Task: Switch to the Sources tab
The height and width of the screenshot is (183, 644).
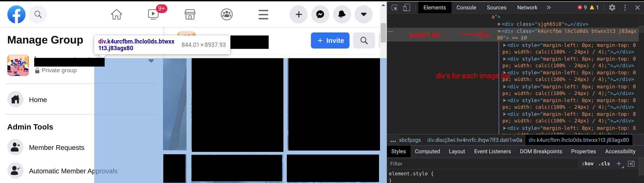Action: click(496, 7)
